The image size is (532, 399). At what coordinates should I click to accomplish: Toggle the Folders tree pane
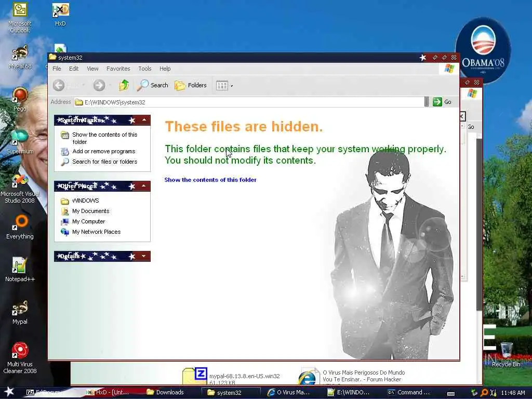pos(191,85)
